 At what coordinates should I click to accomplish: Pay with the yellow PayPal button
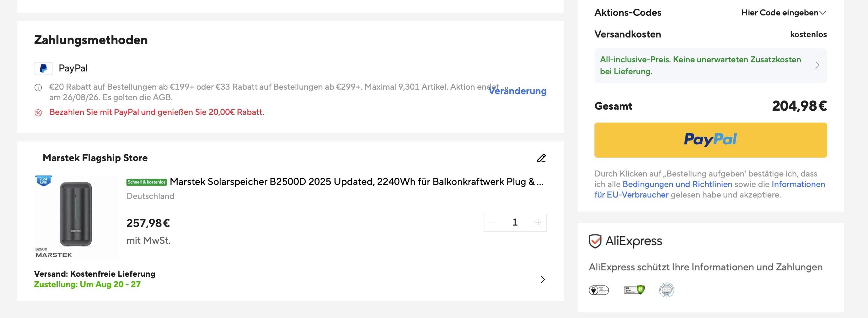[x=710, y=140]
